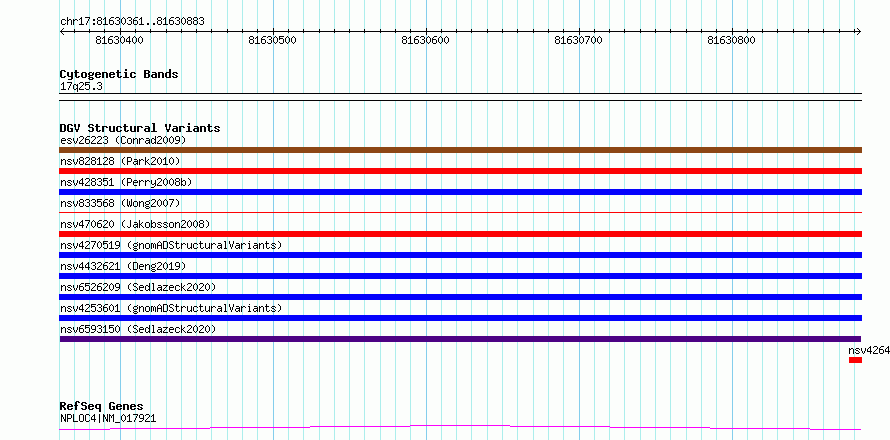Select the blue nsv4270519 variant bar
The width and height of the screenshot is (890, 440).
tap(461, 255)
